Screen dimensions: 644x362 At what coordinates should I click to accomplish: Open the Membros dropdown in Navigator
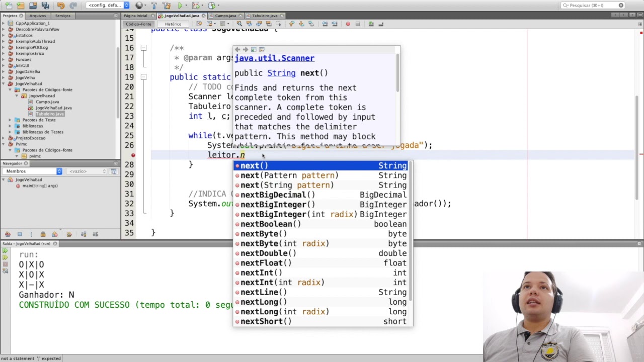point(33,171)
